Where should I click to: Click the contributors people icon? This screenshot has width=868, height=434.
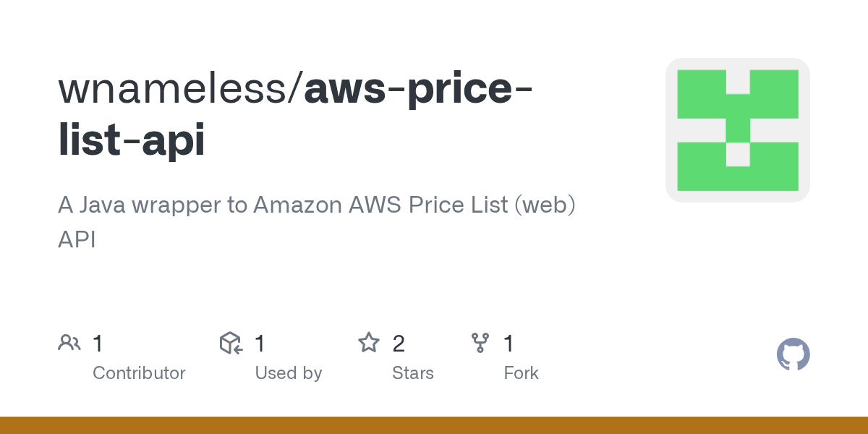click(x=69, y=343)
